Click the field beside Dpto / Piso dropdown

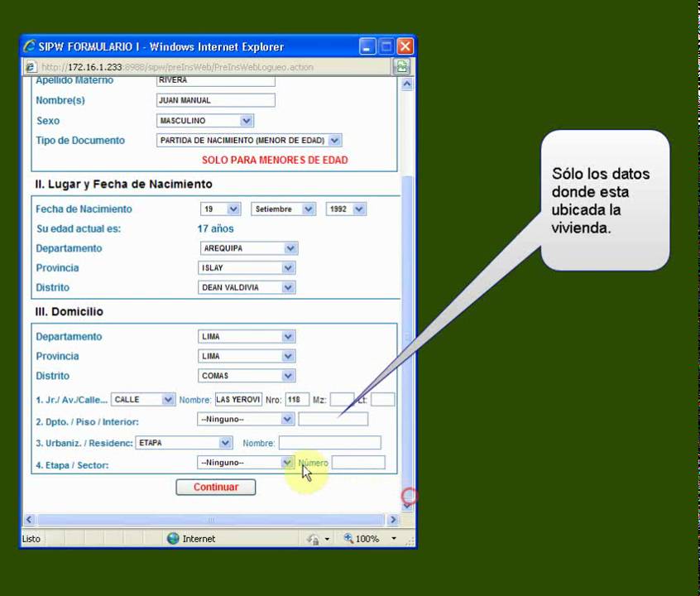point(333,419)
